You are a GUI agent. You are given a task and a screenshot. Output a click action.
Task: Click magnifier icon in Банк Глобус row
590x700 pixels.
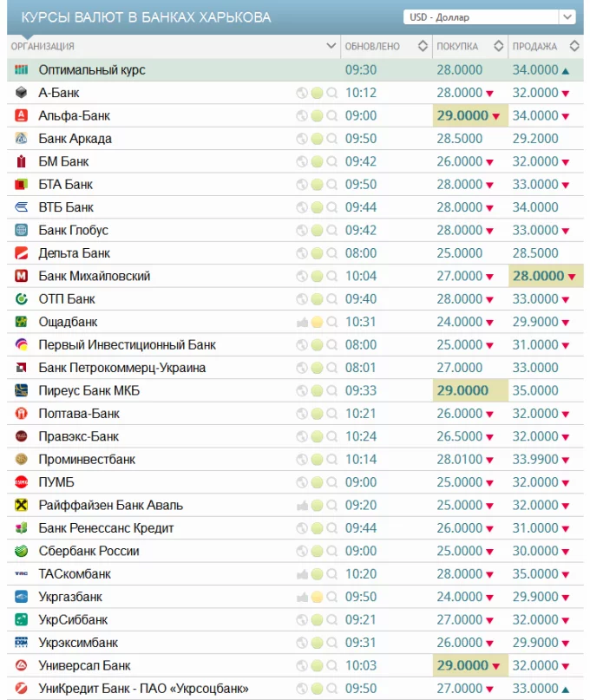point(331,231)
